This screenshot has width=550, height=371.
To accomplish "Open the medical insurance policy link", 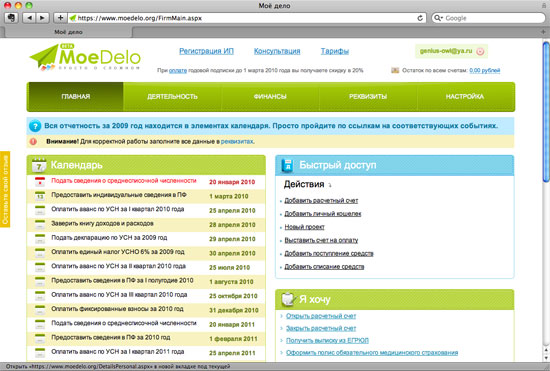I will pos(372,353).
